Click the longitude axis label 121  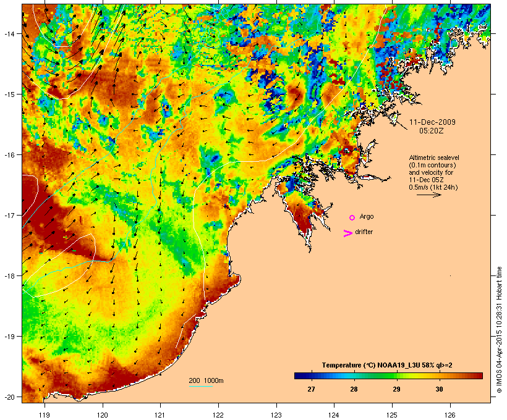[160, 415]
